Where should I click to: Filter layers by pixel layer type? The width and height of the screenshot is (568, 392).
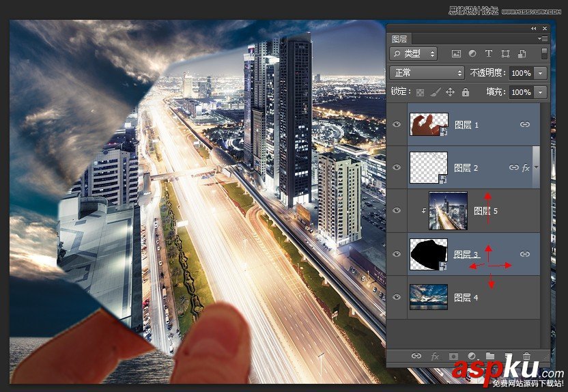[456, 54]
